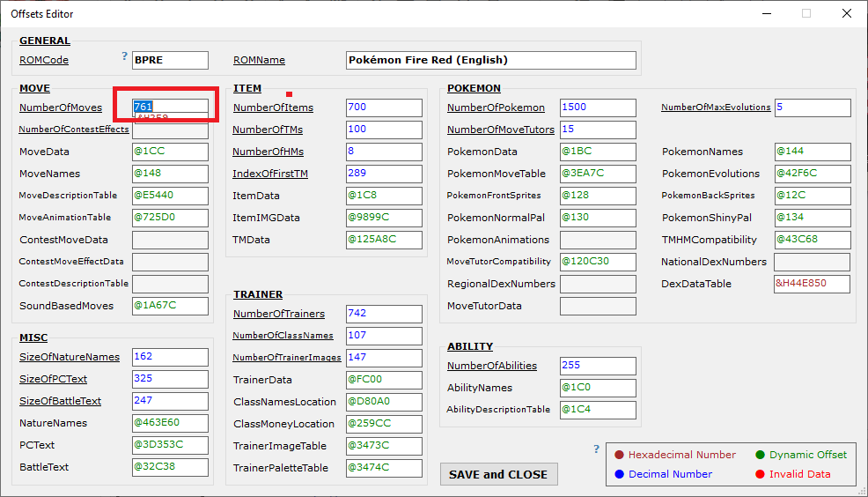The width and height of the screenshot is (868, 497).
Task: Click the BattleText offset field
Action: (x=170, y=467)
